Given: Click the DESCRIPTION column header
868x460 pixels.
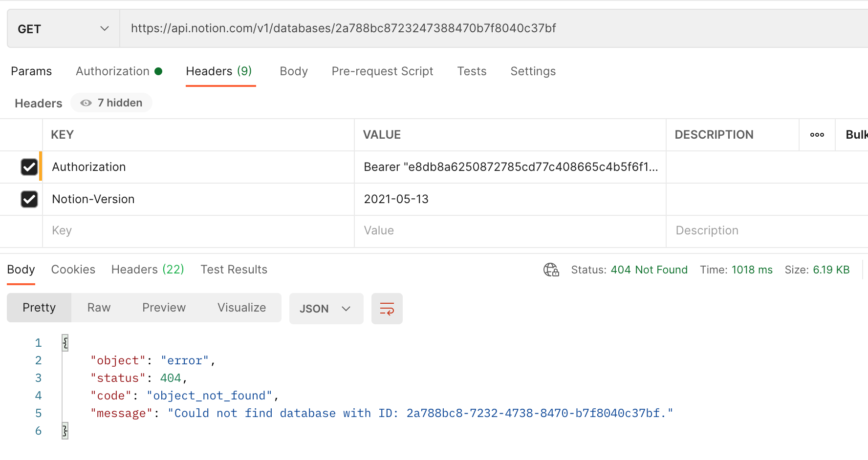Looking at the screenshot, I should pyautogui.click(x=714, y=135).
